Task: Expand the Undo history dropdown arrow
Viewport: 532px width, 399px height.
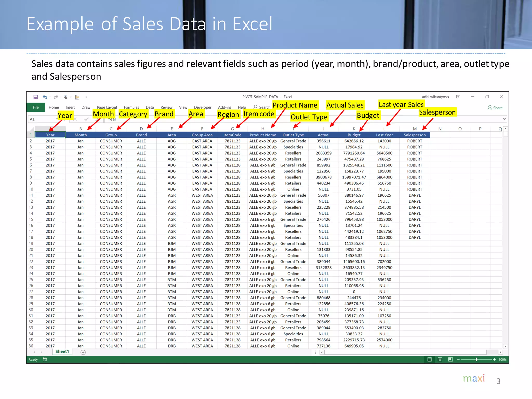Action: click(50, 97)
